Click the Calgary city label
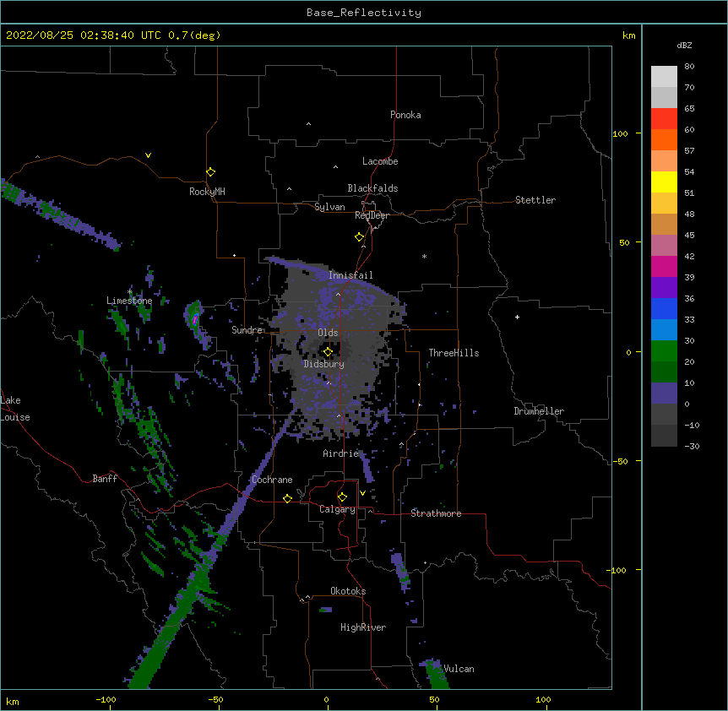The height and width of the screenshot is (711, 728). 337,509
